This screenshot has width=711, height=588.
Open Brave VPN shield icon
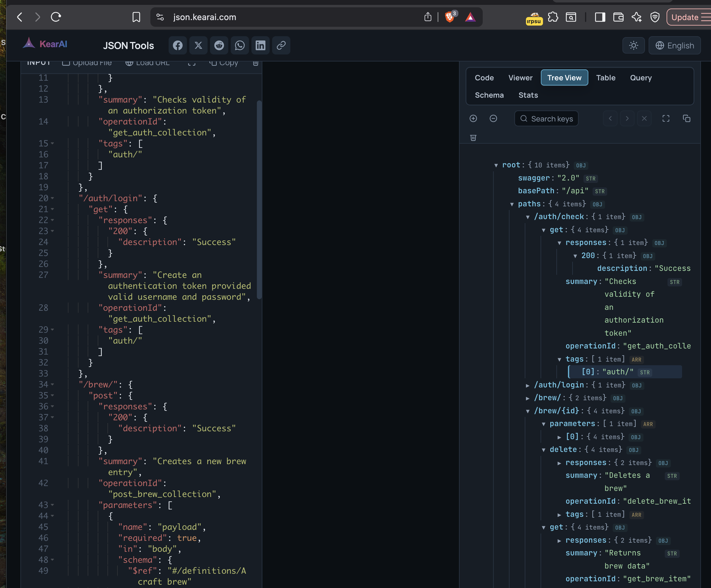coord(655,17)
